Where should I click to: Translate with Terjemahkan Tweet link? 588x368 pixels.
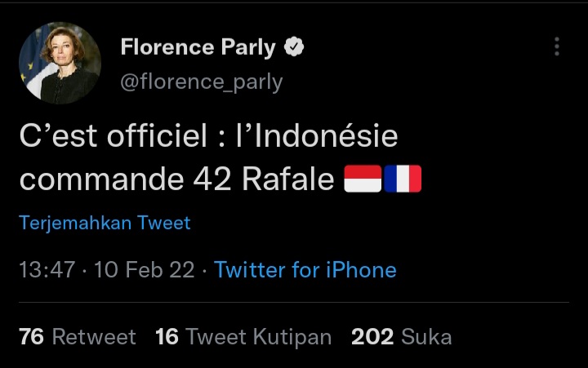pyautogui.click(x=105, y=223)
